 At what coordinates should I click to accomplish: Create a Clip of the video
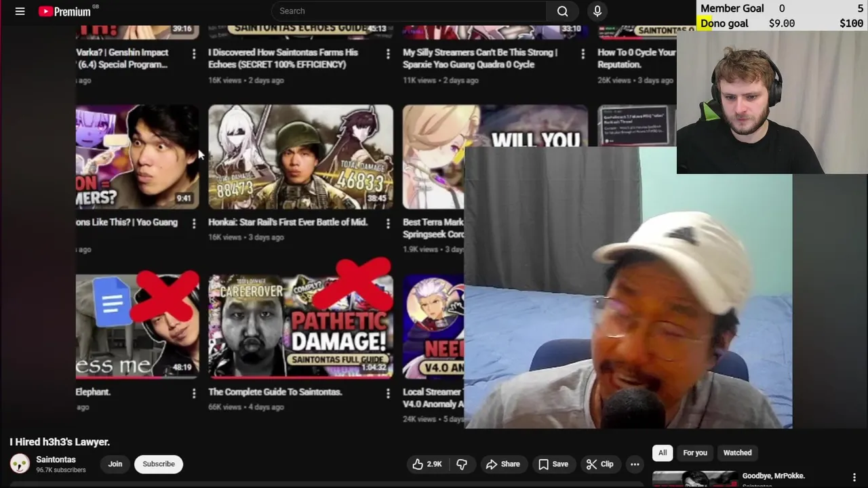tap(600, 464)
